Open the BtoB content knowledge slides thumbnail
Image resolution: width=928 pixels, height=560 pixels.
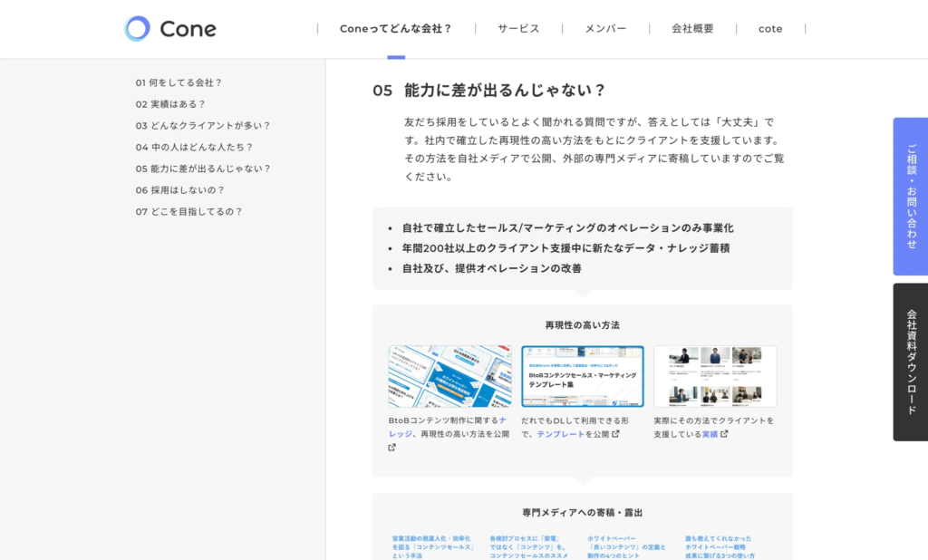coord(449,376)
